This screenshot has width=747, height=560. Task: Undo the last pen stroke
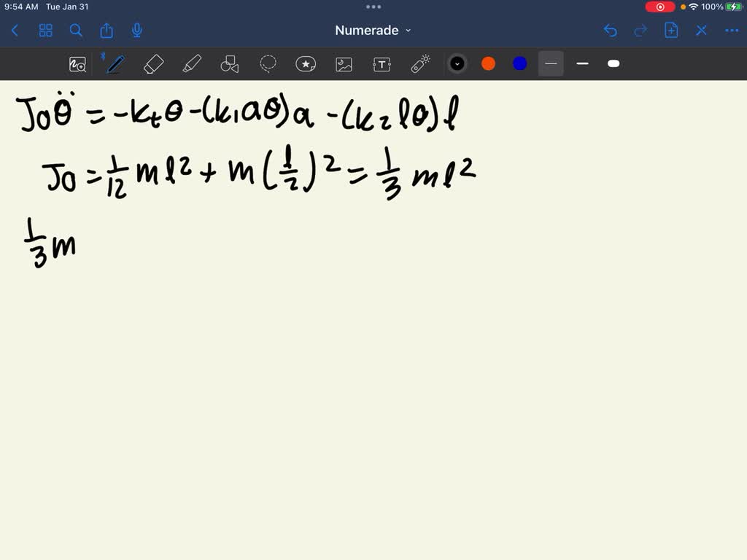(611, 31)
